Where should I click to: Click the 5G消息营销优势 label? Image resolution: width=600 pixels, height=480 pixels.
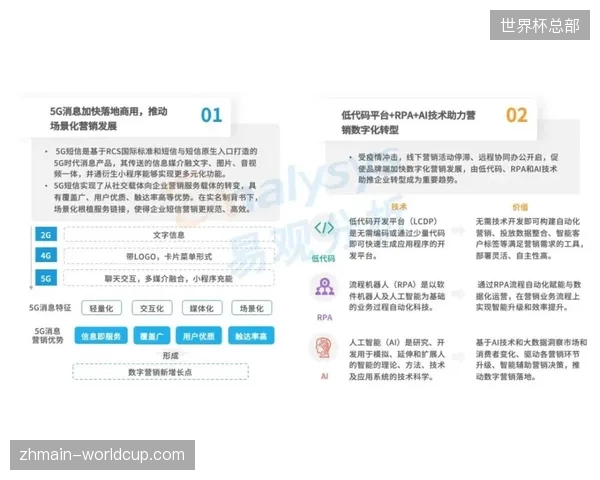47,335
